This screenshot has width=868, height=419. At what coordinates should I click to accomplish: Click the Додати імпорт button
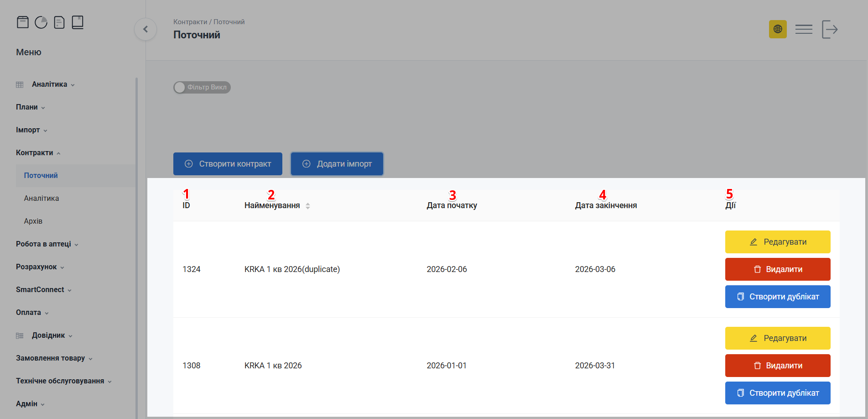coord(337,164)
